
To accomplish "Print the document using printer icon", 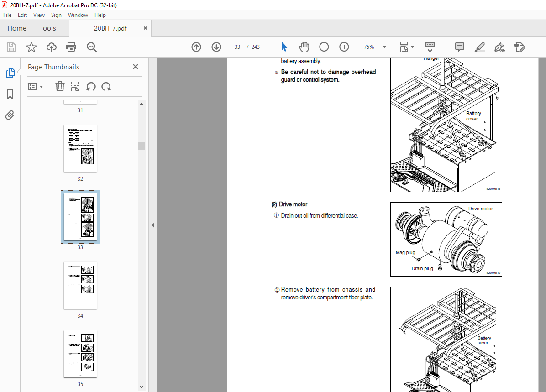I will coord(71,47).
